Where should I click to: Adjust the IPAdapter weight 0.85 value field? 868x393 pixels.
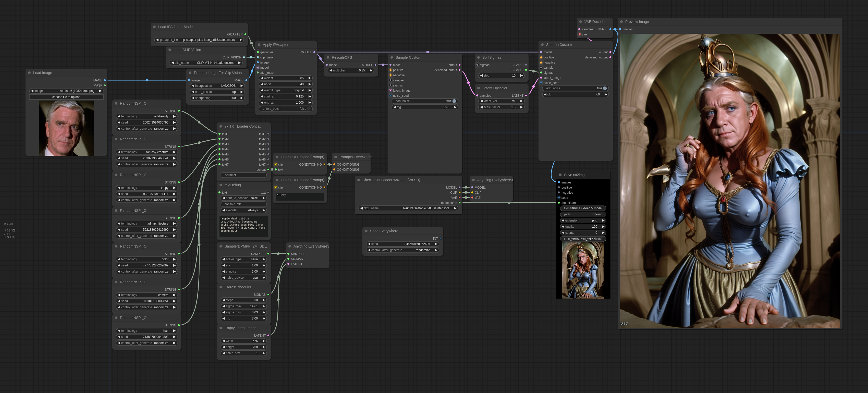click(x=286, y=78)
